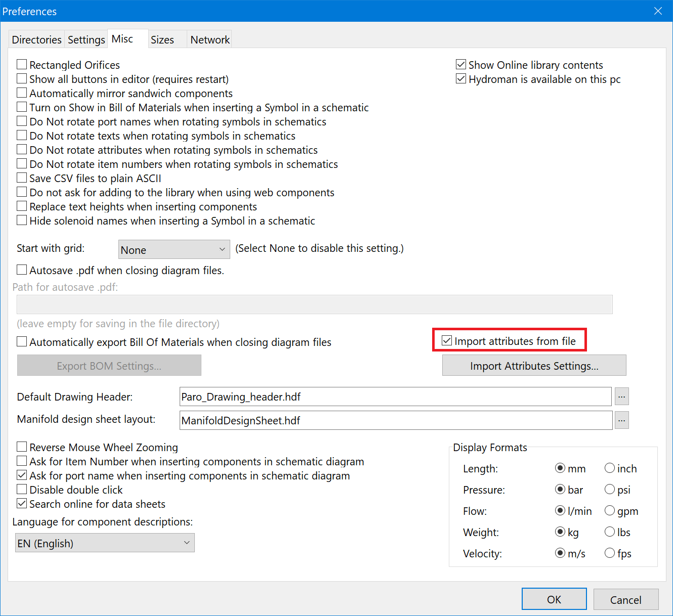Image resolution: width=673 pixels, height=616 pixels.
Task: Enable Autosave .pdf when closing diagram files
Action: tap(22, 270)
